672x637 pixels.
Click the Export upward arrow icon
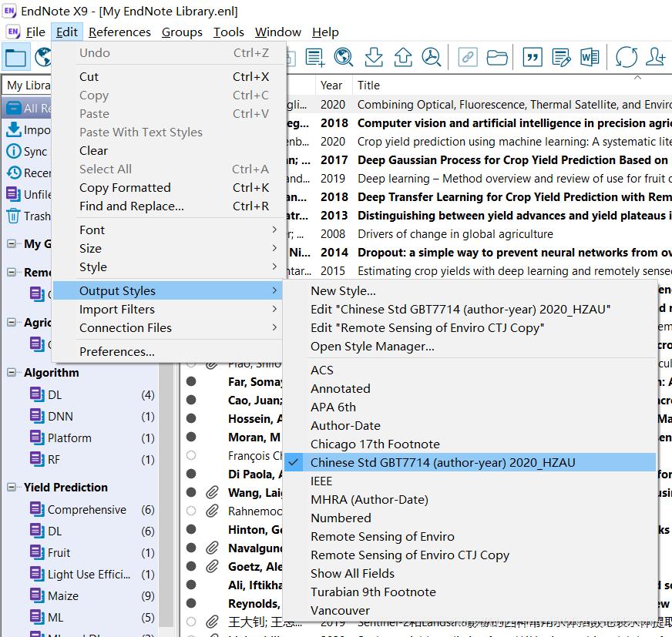click(402, 57)
